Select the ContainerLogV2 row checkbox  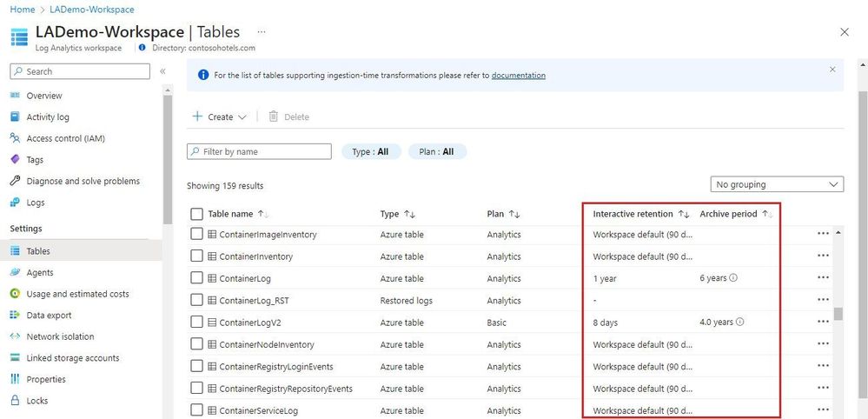click(x=196, y=323)
